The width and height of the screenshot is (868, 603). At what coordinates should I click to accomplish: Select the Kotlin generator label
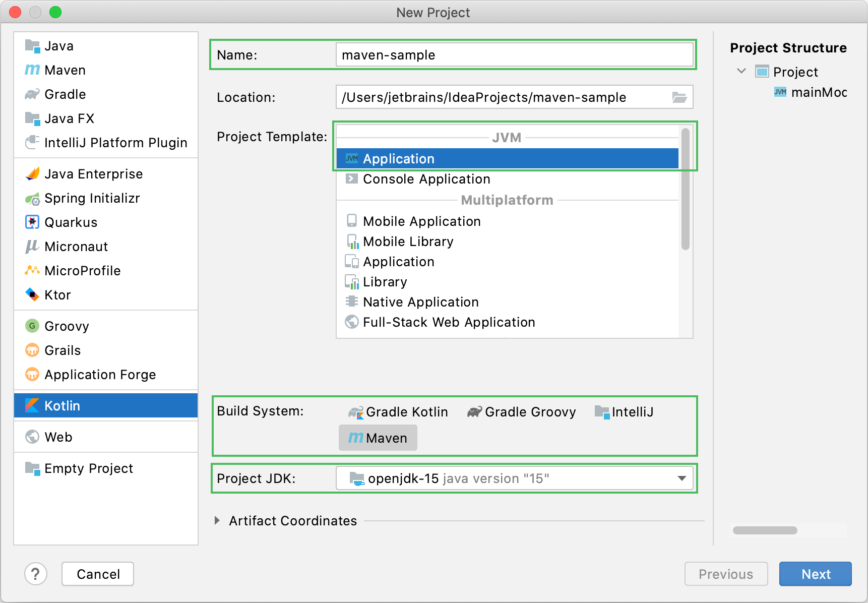tap(62, 406)
